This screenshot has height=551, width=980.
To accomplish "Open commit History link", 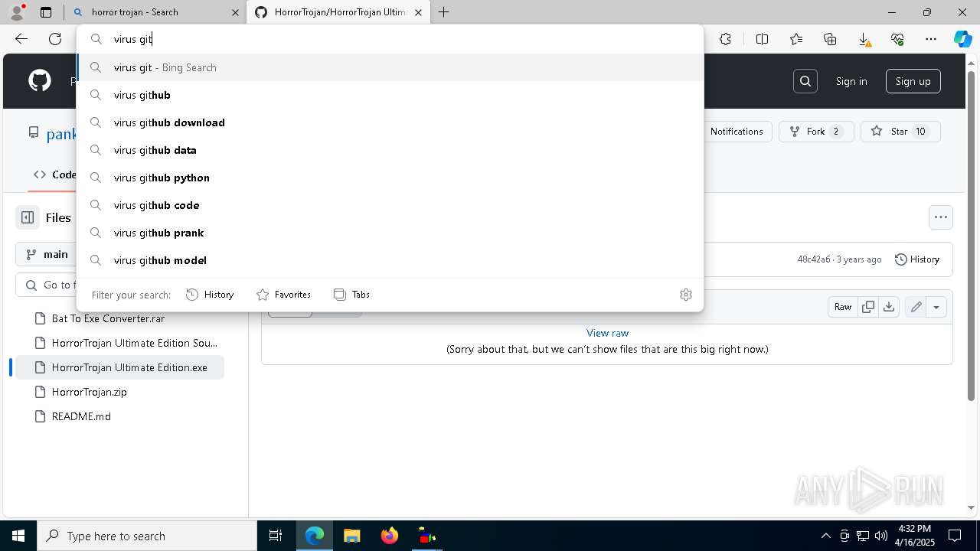I will tap(917, 259).
